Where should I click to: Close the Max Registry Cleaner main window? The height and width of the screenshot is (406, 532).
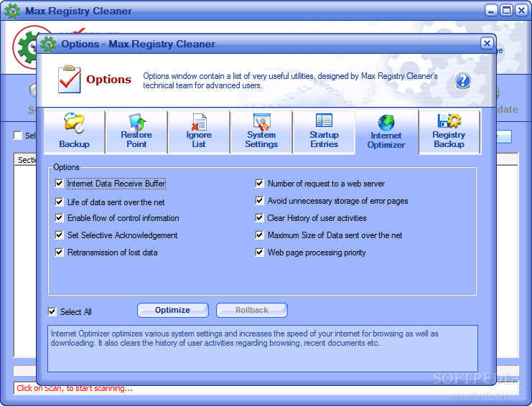[521, 11]
